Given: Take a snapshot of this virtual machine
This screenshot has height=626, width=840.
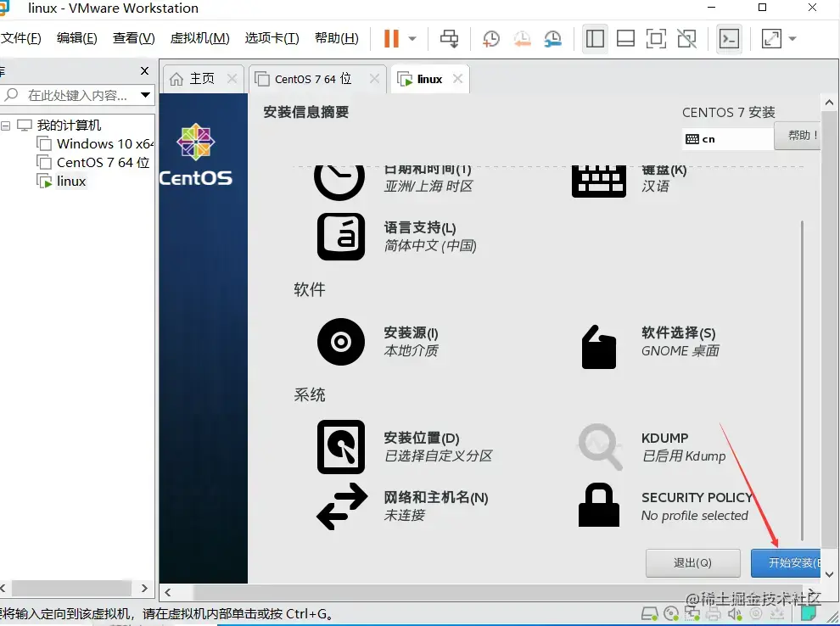Looking at the screenshot, I should point(490,38).
